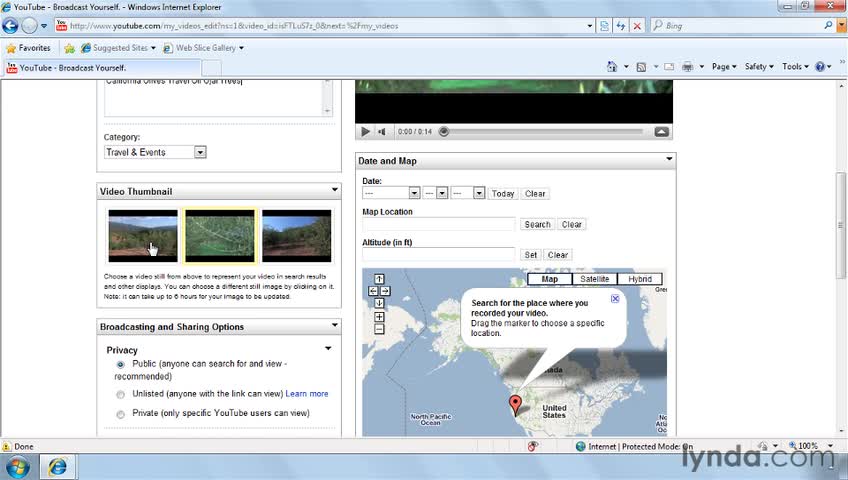Close the map info bubble

click(615, 298)
